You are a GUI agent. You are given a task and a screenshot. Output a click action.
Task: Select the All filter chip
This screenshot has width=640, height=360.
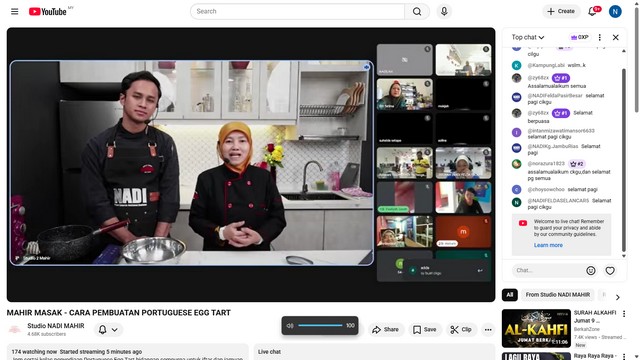coord(510,295)
